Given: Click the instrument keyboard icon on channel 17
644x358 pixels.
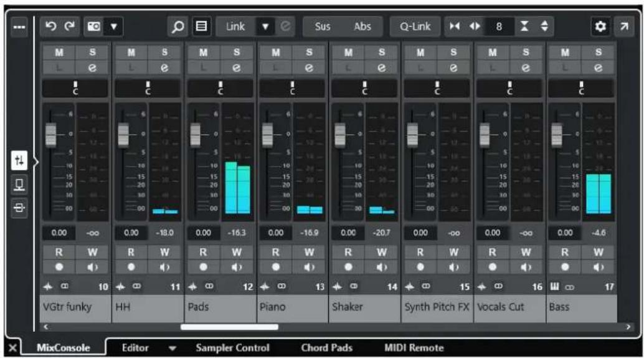Looking at the screenshot, I should (554, 286).
